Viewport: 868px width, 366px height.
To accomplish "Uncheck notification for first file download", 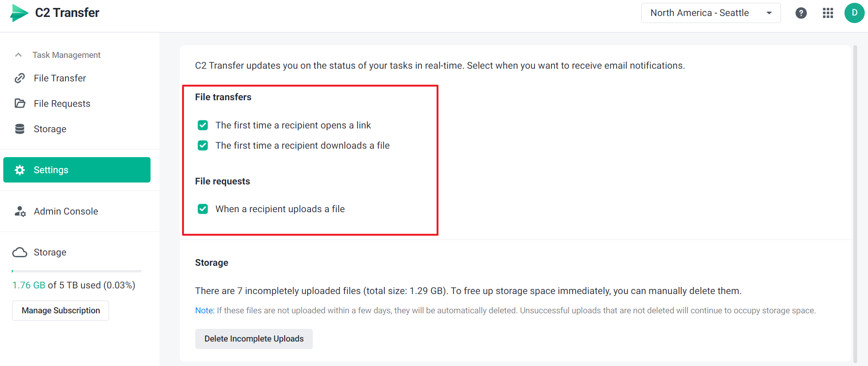I will (203, 145).
